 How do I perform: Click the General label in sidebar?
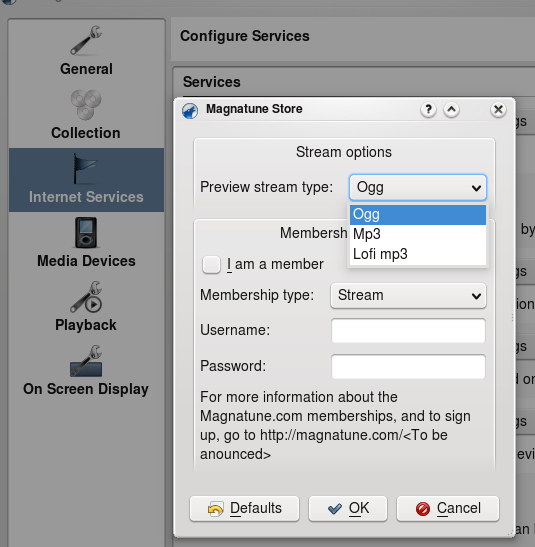click(86, 69)
